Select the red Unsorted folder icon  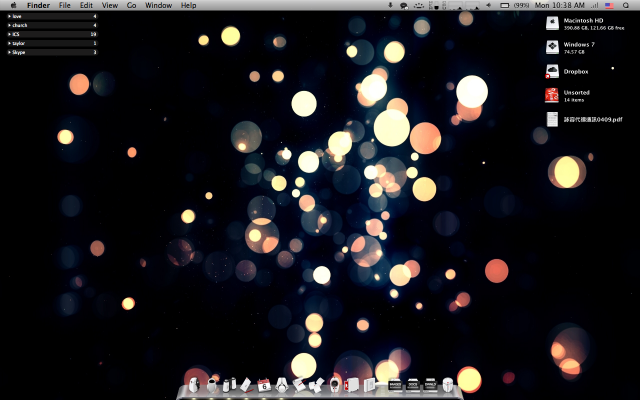click(552, 95)
